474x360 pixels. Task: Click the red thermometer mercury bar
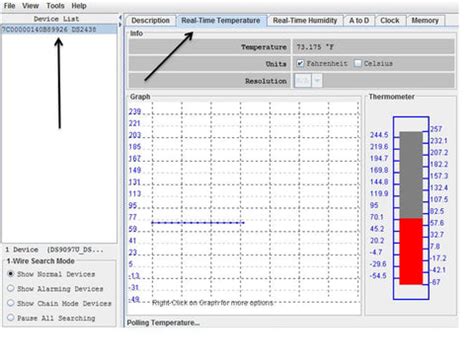411,251
